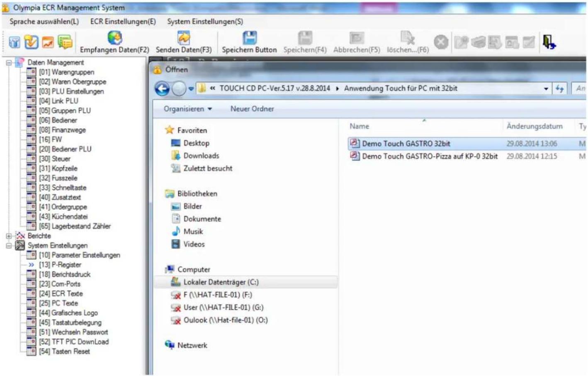Click Empfangen Daten (F2) toolbar button
Viewport: 588px width, 376px height.
(114, 42)
